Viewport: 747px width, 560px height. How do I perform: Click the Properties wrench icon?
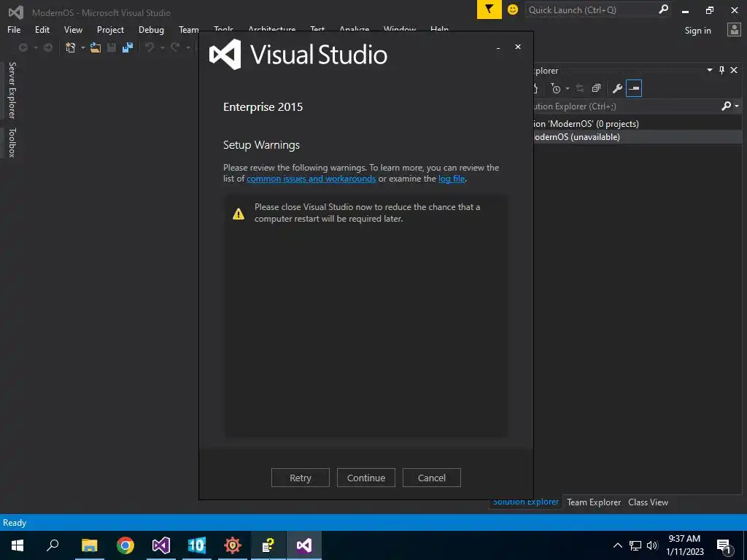pos(617,88)
